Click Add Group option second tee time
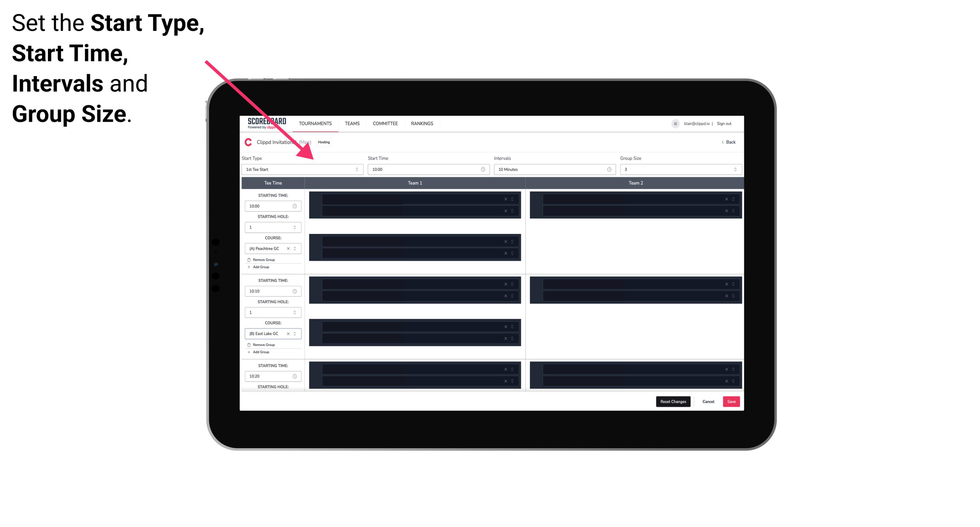 click(260, 351)
